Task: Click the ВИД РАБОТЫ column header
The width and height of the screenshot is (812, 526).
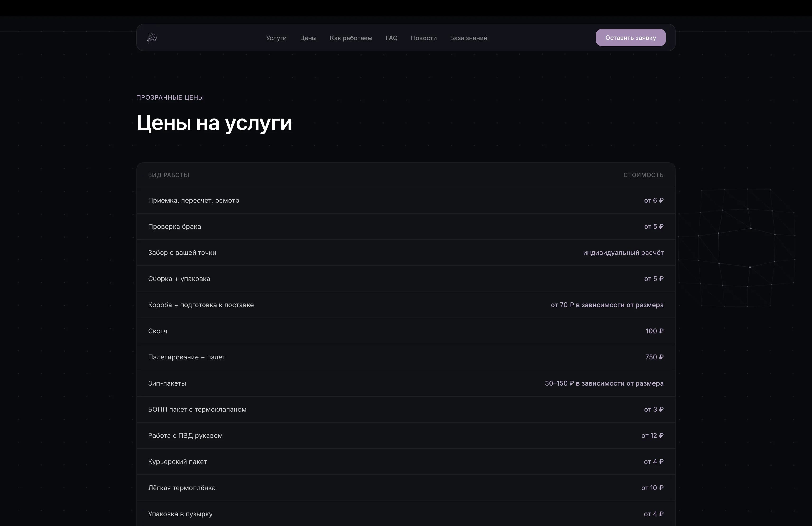Action: pos(168,175)
